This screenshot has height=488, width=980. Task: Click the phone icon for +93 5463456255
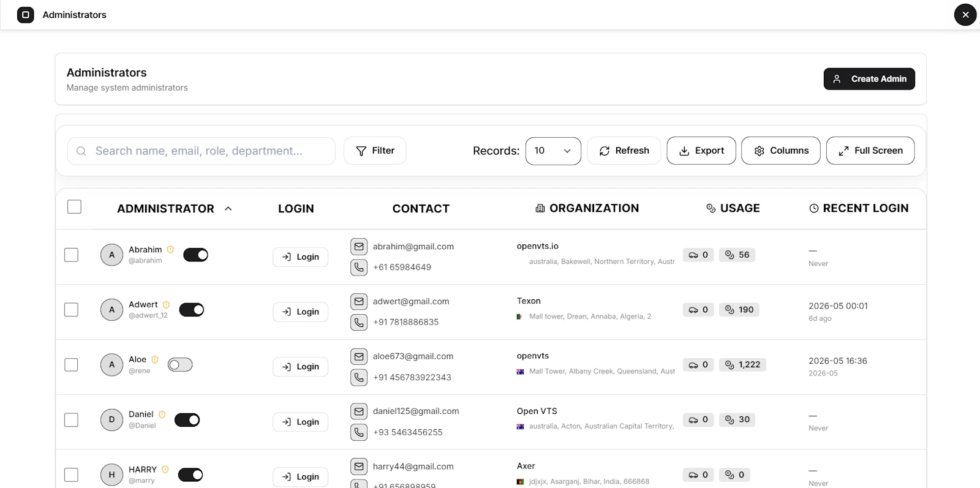pyautogui.click(x=359, y=432)
